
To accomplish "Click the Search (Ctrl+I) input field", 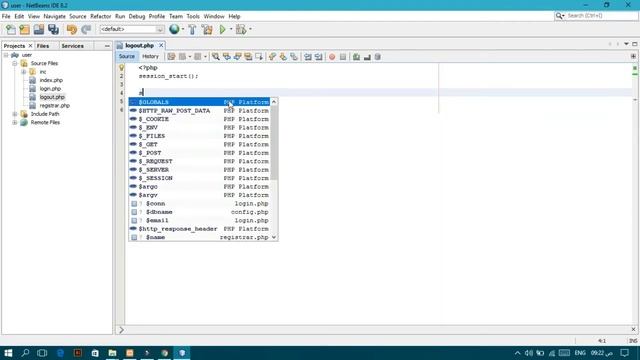I will click(x=602, y=16).
